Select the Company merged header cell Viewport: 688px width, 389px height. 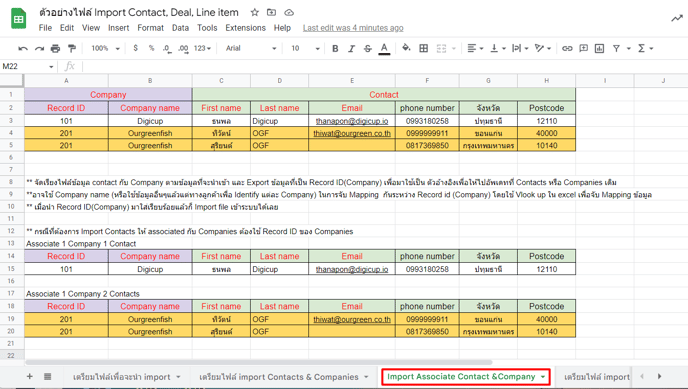(108, 94)
